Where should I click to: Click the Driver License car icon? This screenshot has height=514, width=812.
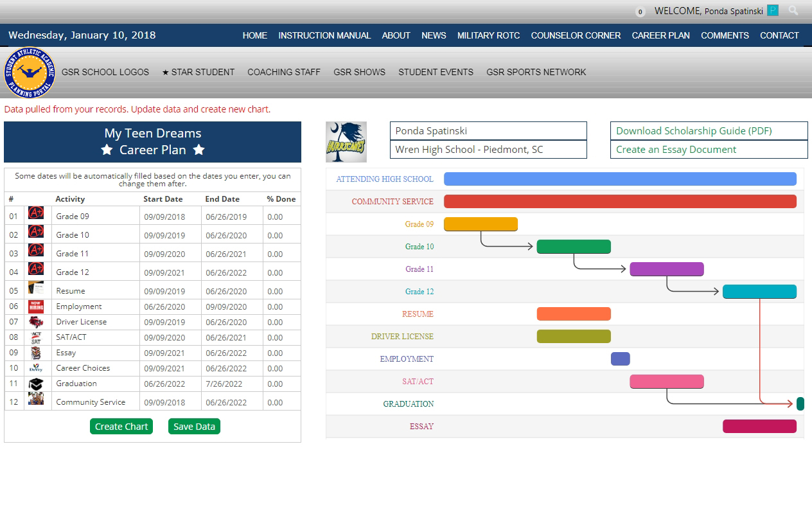[x=36, y=322]
